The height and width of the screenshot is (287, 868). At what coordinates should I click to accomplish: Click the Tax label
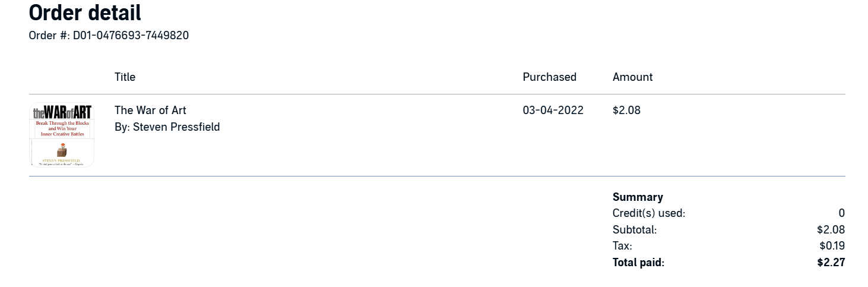point(622,246)
